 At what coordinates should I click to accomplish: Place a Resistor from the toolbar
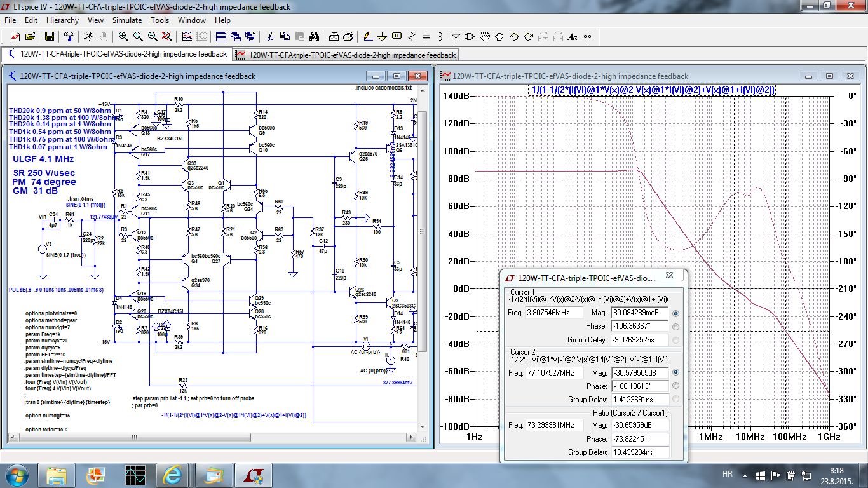(x=412, y=36)
